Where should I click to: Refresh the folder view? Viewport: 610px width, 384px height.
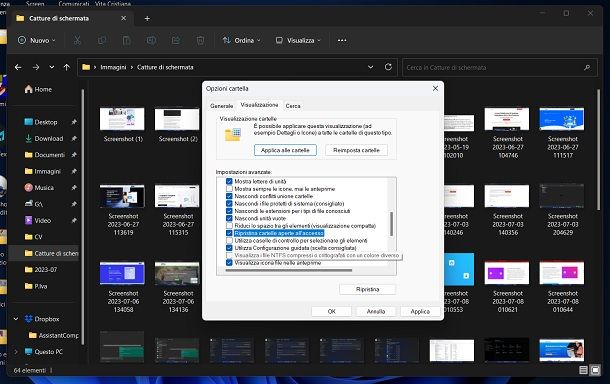coord(388,67)
